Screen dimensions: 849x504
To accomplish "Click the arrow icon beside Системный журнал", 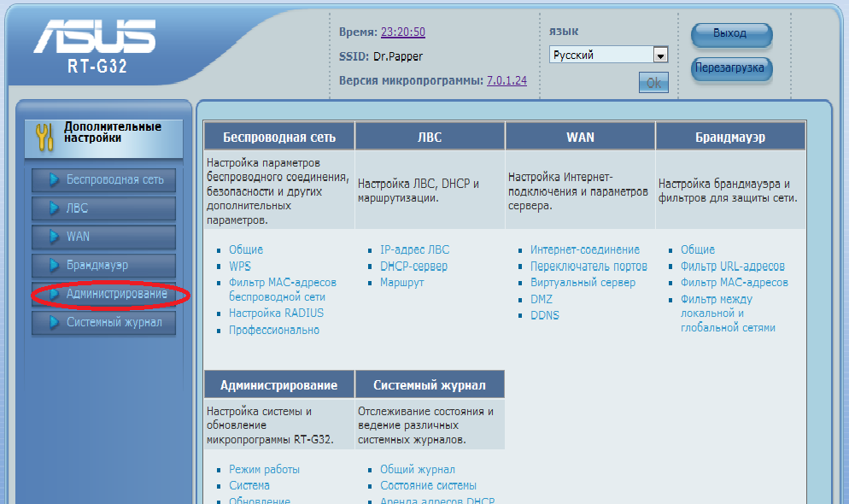I will click(x=54, y=322).
